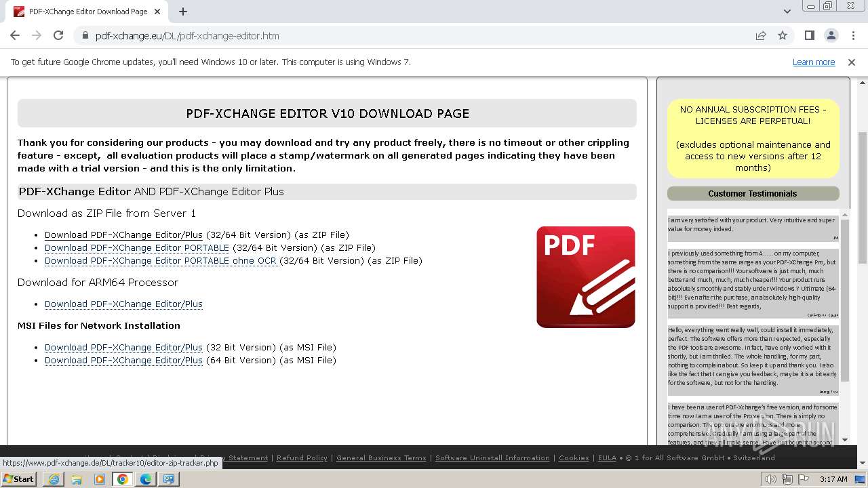This screenshot has height=488, width=868.
Task: Download PDF-XChange Editor PORTABLE ZIP
Action: tap(137, 247)
